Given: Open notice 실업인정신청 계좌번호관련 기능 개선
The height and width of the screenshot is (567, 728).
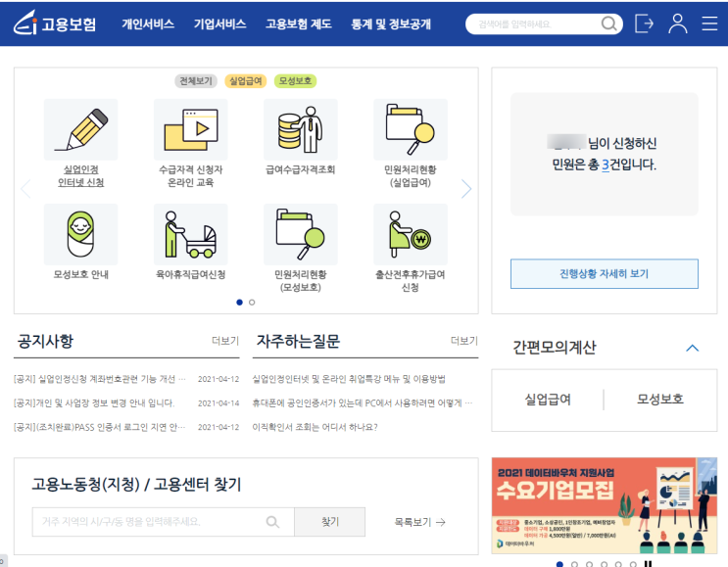Looking at the screenshot, I should tap(100, 379).
